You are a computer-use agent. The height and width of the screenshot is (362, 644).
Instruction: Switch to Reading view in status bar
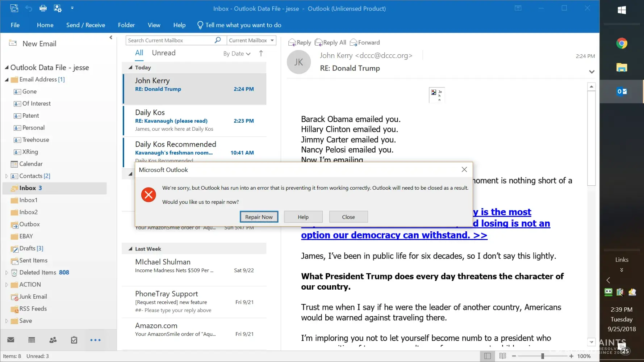pos(502,356)
